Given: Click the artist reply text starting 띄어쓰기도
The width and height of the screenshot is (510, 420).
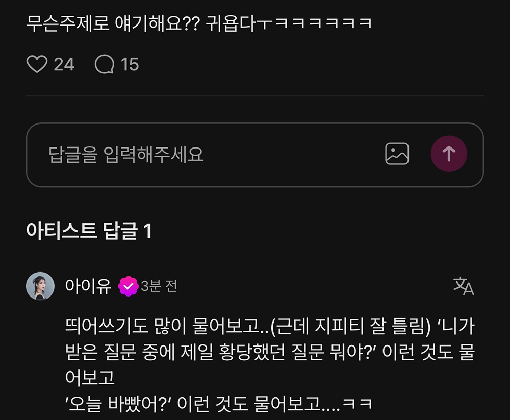Looking at the screenshot, I should click(x=270, y=365).
